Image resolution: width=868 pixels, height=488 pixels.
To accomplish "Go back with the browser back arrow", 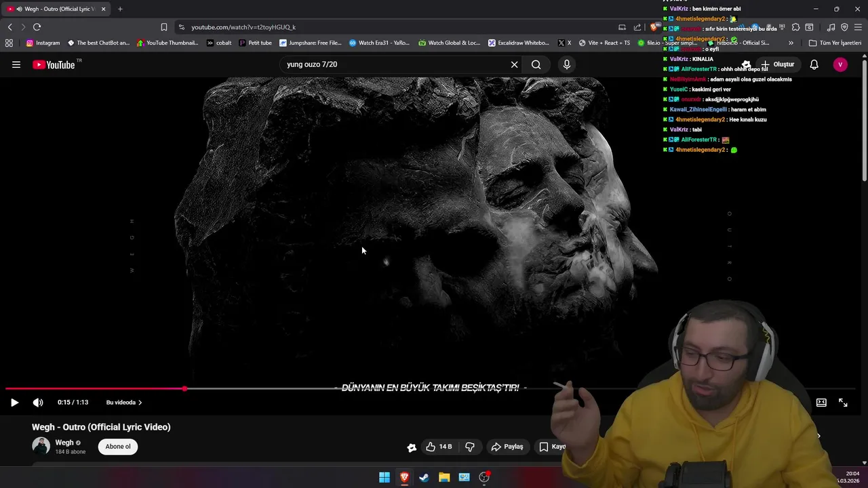I will point(9,27).
